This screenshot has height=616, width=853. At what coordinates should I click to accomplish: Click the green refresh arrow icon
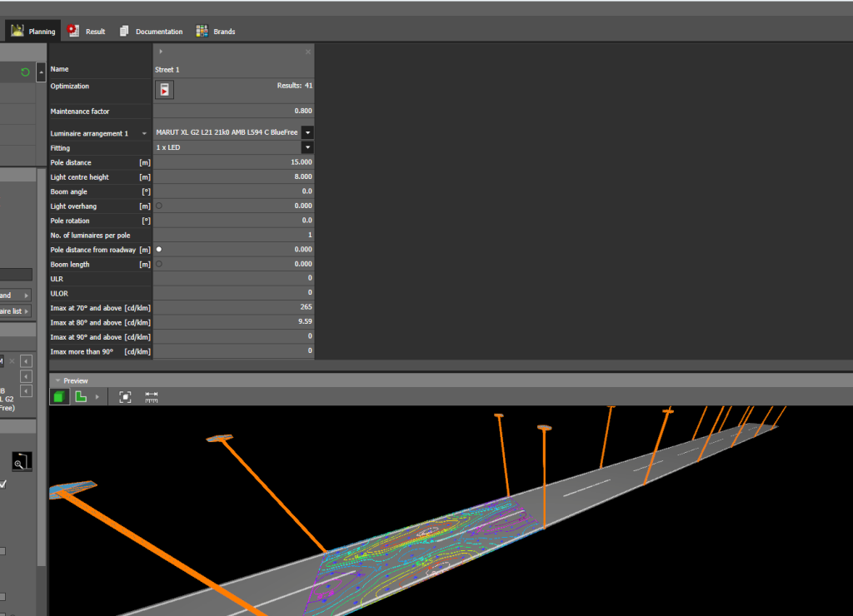click(x=25, y=72)
